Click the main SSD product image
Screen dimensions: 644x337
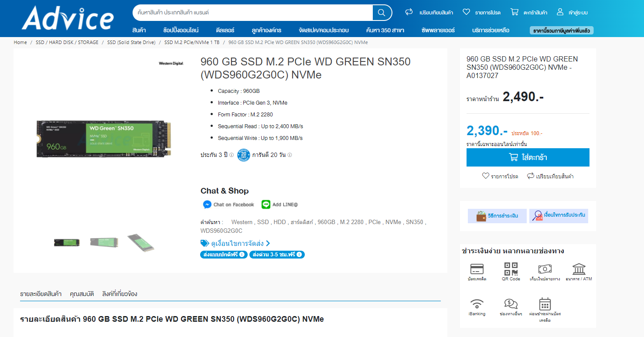point(103,139)
